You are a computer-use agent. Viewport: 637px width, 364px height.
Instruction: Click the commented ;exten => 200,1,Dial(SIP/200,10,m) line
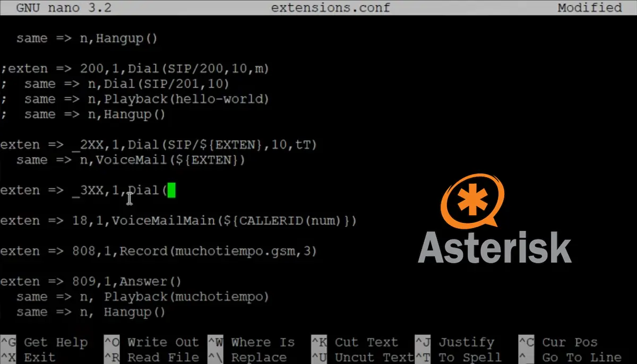[x=135, y=69]
